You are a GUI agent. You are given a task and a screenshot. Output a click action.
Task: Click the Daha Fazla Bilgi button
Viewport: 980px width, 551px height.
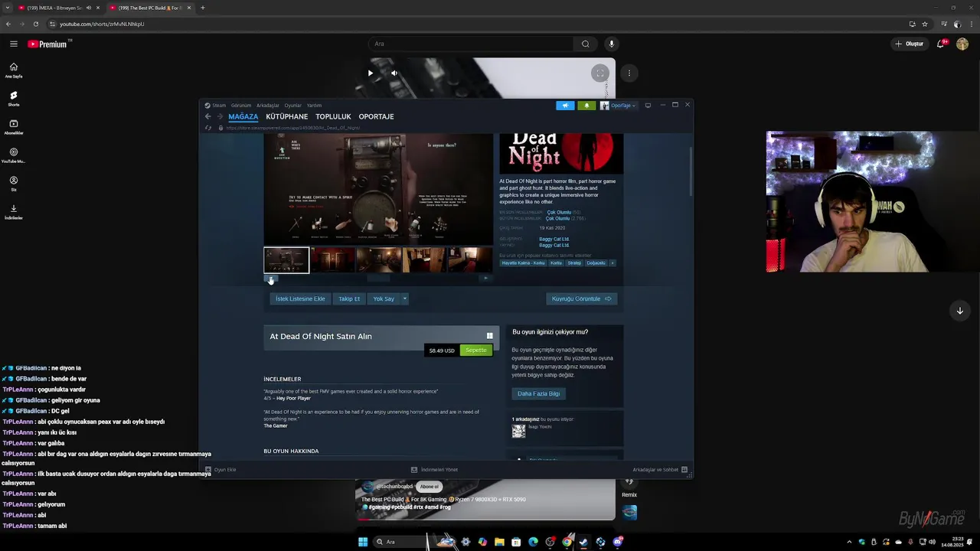539,393
